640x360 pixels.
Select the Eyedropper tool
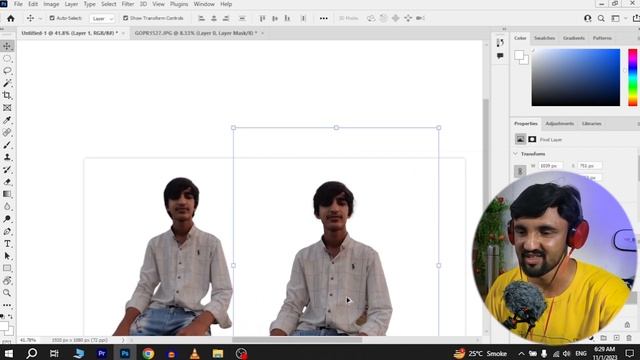pyautogui.click(x=7, y=120)
